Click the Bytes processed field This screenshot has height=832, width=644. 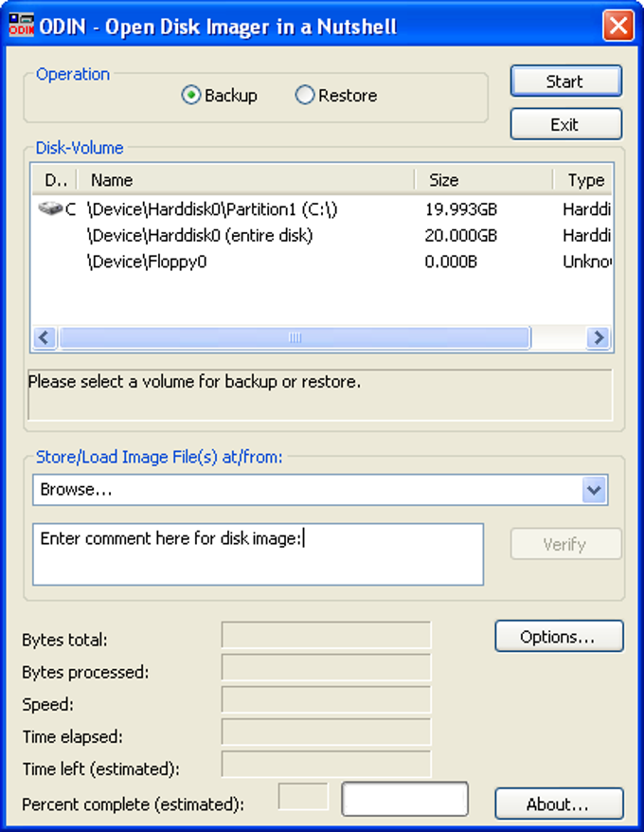[326, 667]
